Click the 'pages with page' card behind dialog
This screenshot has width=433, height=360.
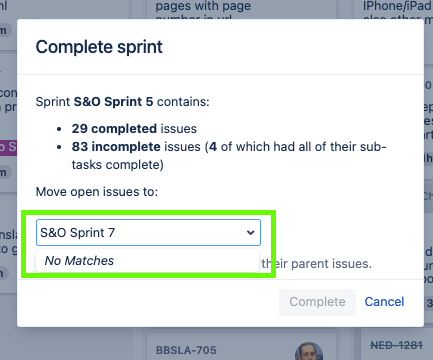tap(203, 7)
